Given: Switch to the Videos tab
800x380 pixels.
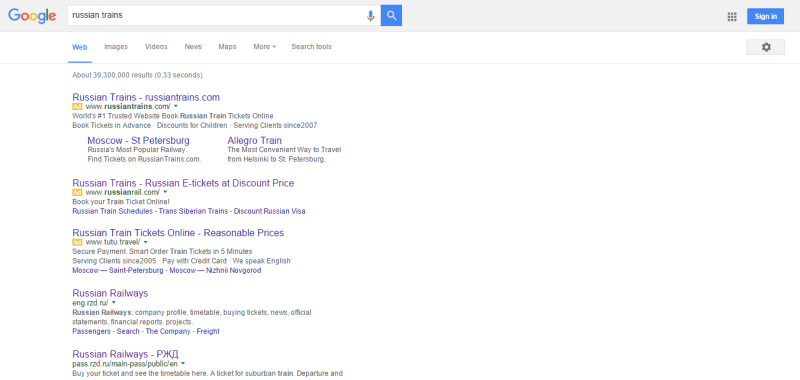Looking at the screenshot, I should pos(156,47).
